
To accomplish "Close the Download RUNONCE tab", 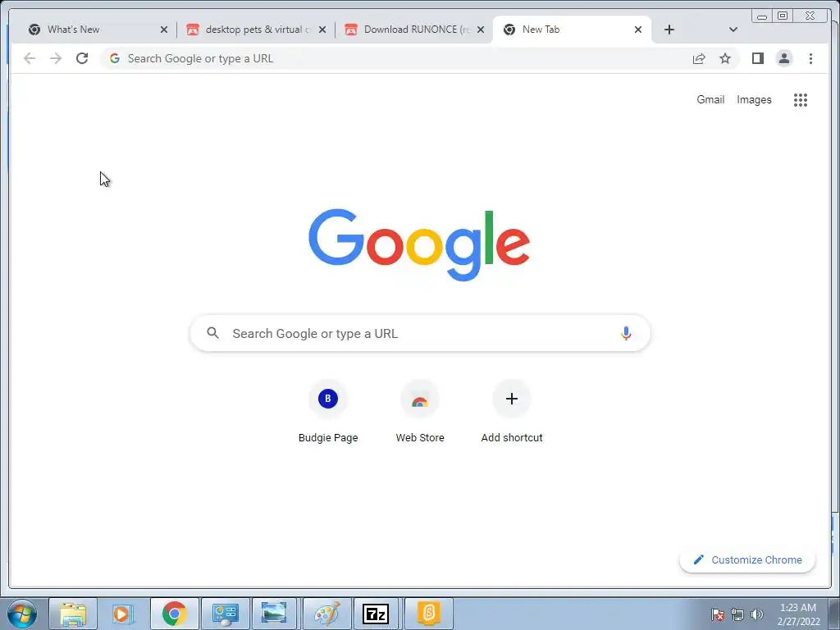I will (481, 30).
